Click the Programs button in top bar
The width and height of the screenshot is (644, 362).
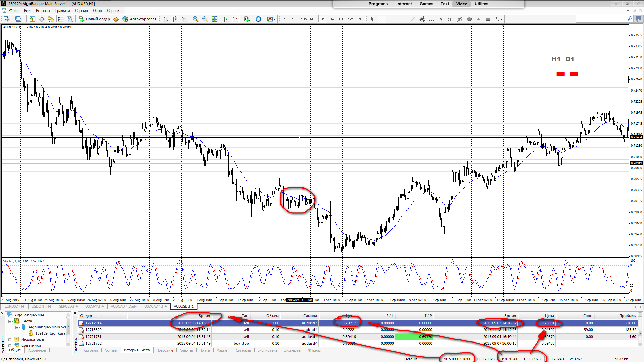[x=378, y=4]
